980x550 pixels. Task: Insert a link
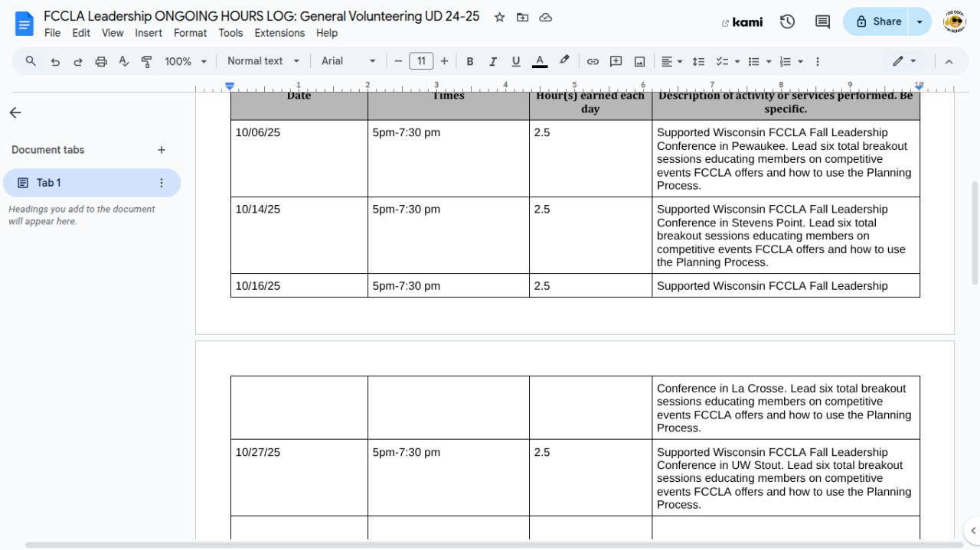593,61
